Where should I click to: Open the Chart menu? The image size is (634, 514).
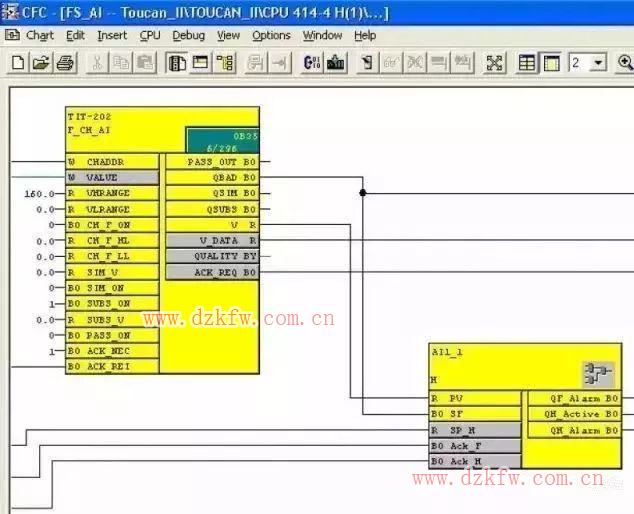coord(40,36)
